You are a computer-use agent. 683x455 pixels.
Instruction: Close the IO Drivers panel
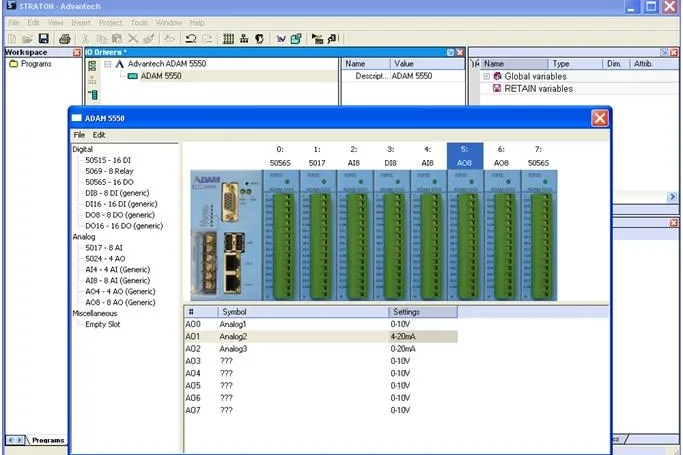click(x=460, y=52)
